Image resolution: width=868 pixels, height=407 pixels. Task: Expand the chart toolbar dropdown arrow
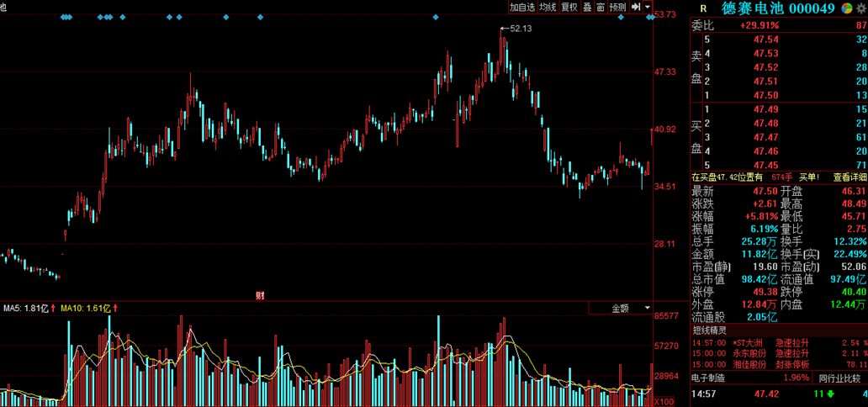[x=648, y=7]
